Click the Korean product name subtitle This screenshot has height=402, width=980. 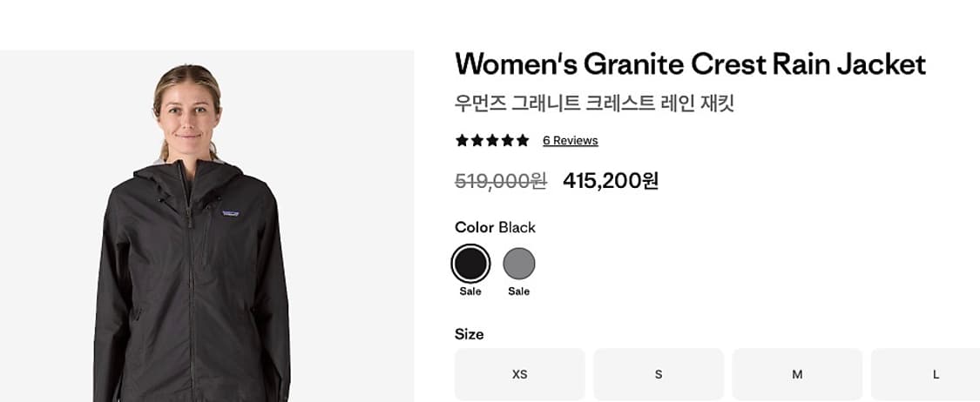(x=594, y=104)
